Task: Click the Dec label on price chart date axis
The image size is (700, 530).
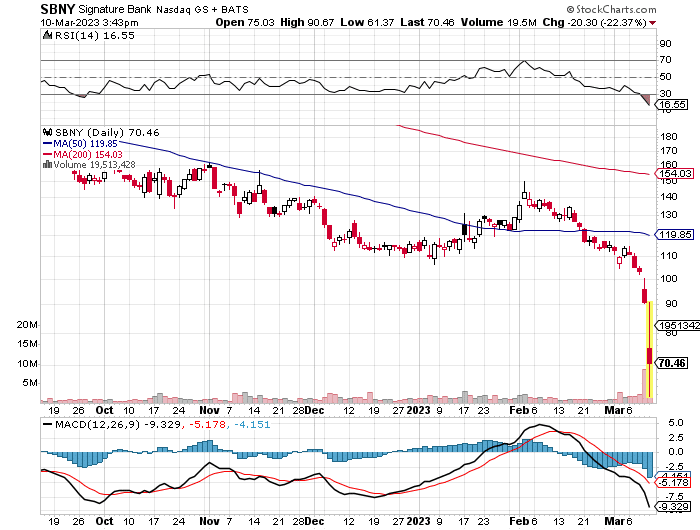Action: point(315,410)
